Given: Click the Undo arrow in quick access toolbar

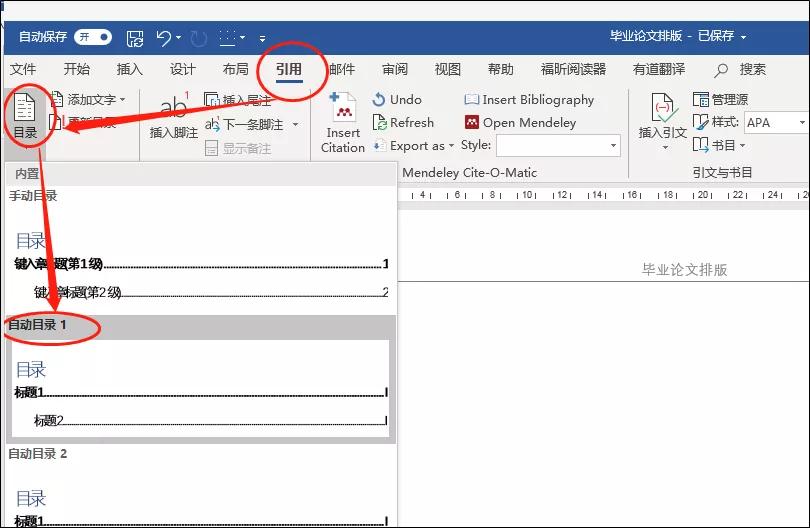Looking at the screenshot, I should click(x=164, y=38).
